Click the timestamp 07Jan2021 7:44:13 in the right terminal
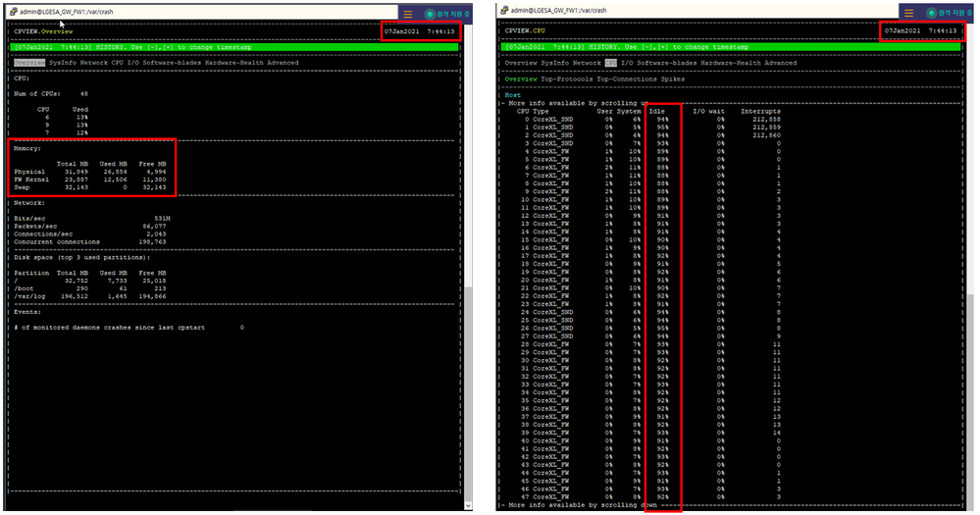Image resolution: width=980 pixels, height=515 pixels. coord(922,30)
